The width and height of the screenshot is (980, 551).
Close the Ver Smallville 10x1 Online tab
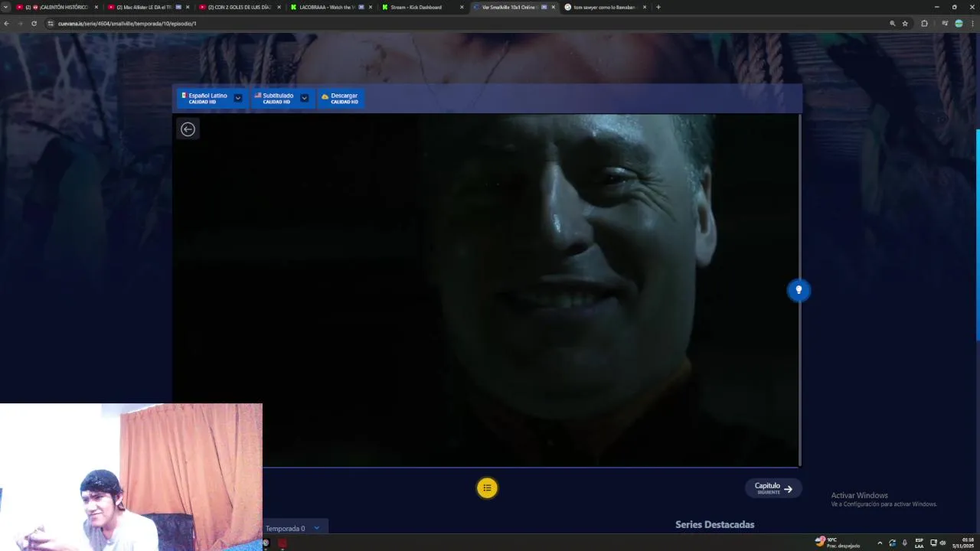point(553,7)
